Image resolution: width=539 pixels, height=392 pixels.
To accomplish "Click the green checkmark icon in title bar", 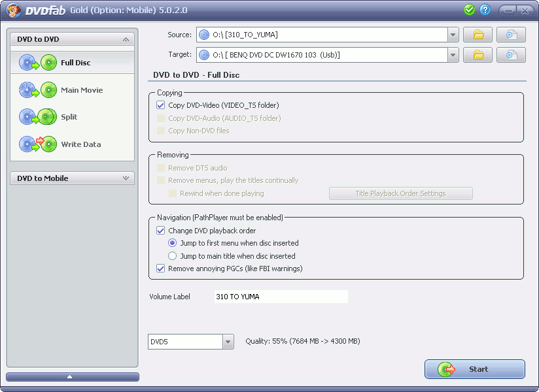I will (469, 10).
